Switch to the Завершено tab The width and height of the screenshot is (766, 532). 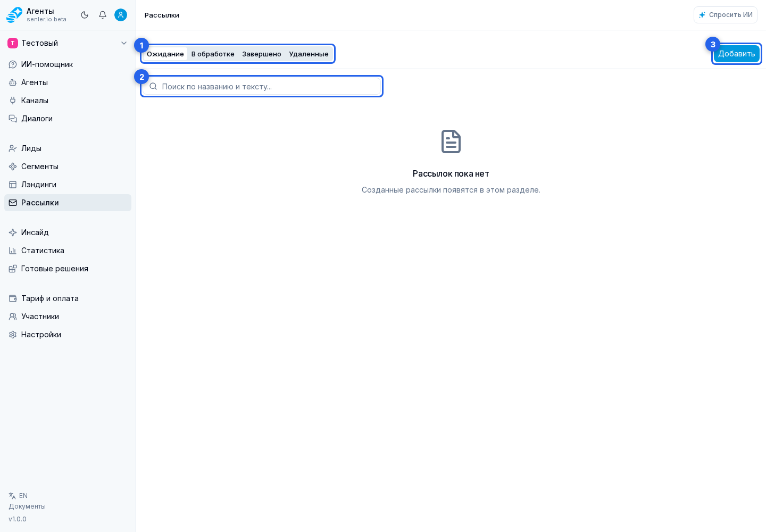(x=262, y=54)
